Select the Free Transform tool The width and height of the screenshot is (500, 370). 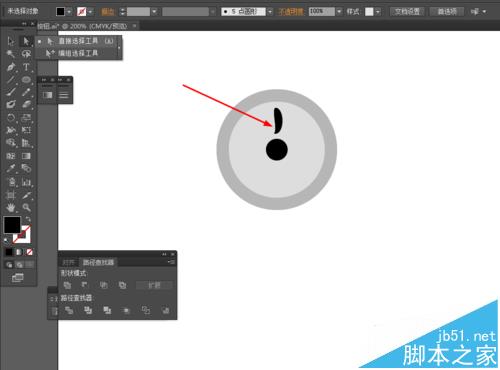26,130
